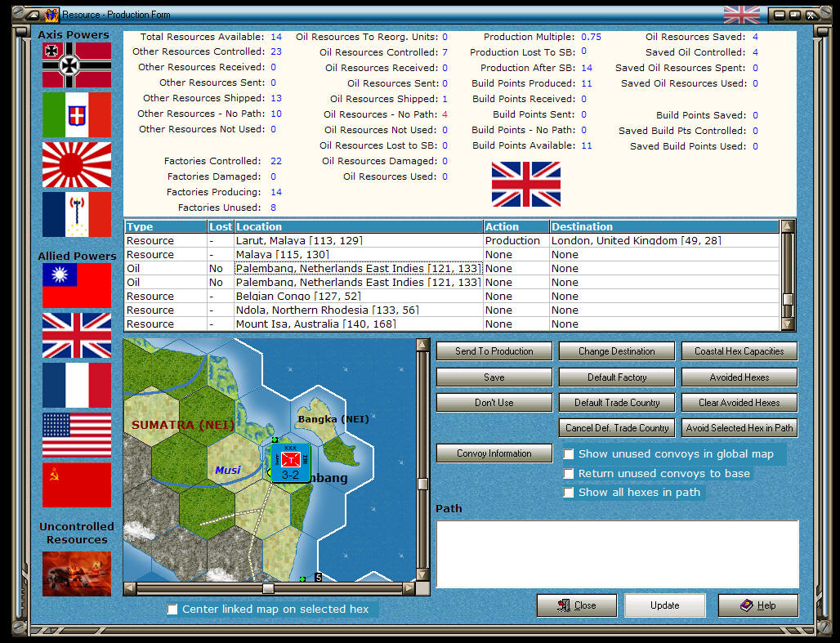Click the large Union Jack in the summary panel
Viewport: 840px width, 643px height.
click(526, 185)
